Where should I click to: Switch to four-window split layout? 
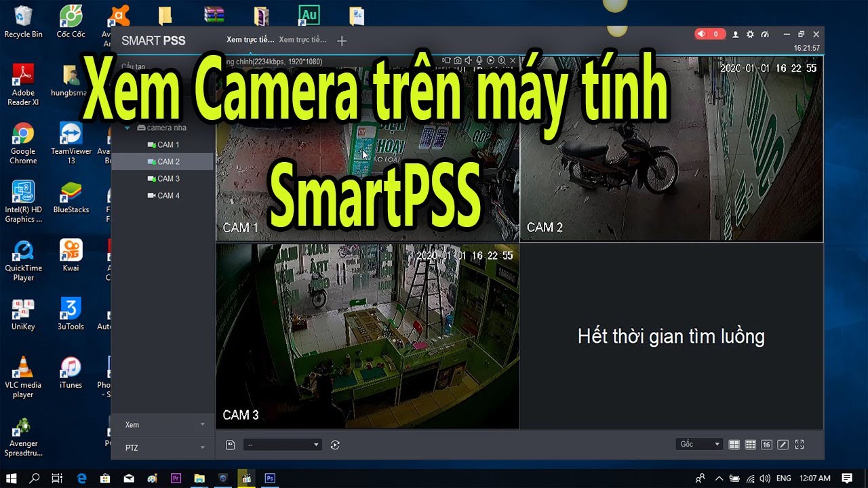point(734,445)
